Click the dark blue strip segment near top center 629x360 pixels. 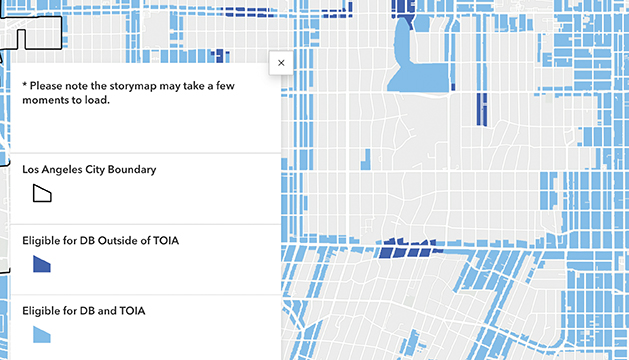click(x=338, y=12)
